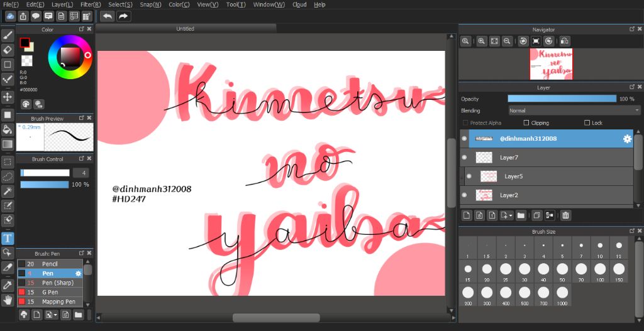
Task: Hide the Layer7 layer visibility
Action: (x=465, y=158)
